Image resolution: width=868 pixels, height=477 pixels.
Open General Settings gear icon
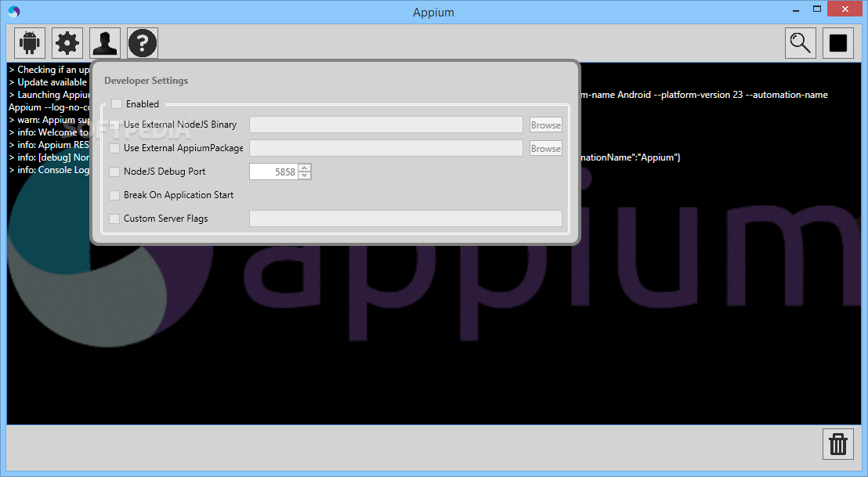click(67, 42)
